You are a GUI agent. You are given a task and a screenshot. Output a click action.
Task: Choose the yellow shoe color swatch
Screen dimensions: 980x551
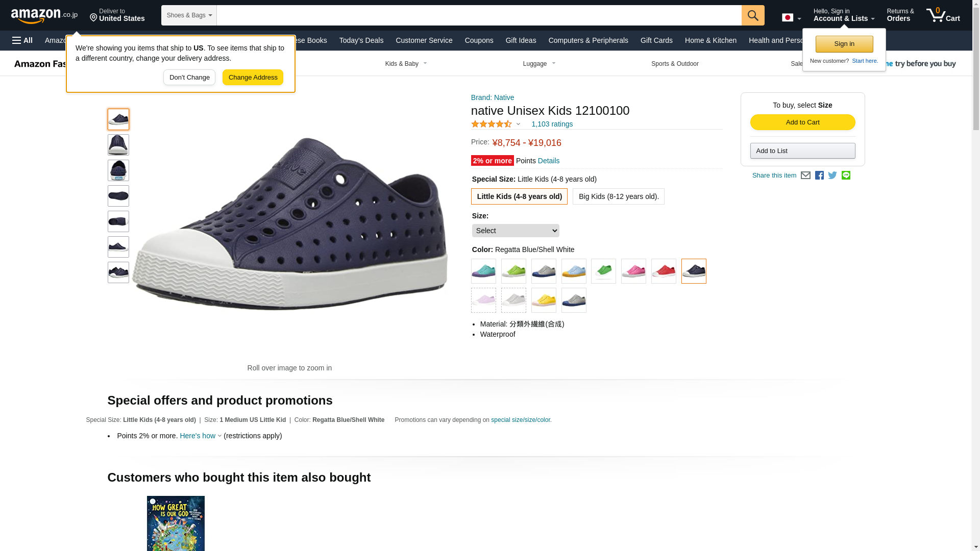pyautogui.click(x=544, y=300)
